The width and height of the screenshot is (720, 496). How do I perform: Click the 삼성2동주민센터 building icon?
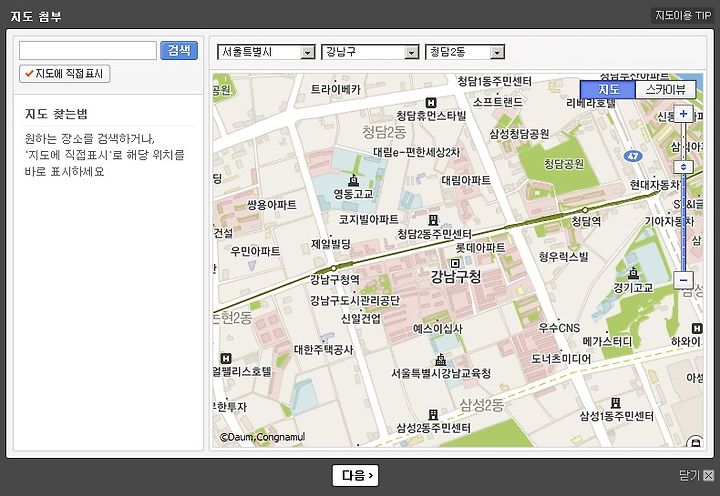click(x=433, y=415)
